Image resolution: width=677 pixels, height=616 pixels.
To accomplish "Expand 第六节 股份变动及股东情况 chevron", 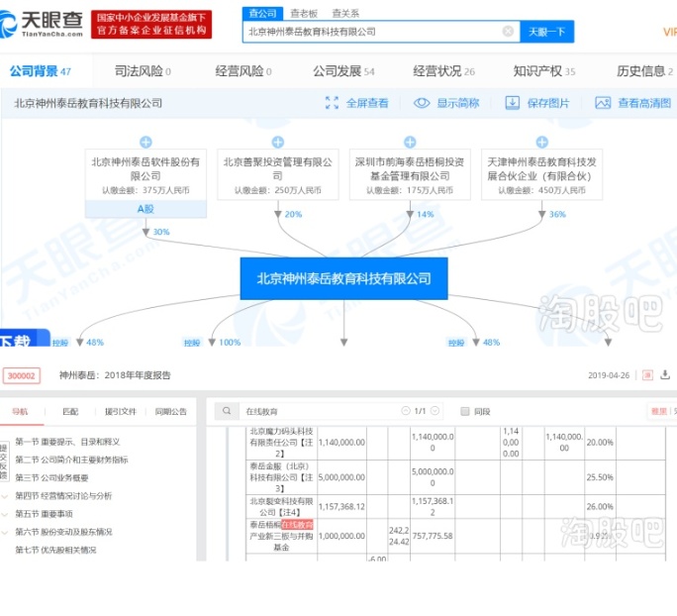I will coord(5,533).
